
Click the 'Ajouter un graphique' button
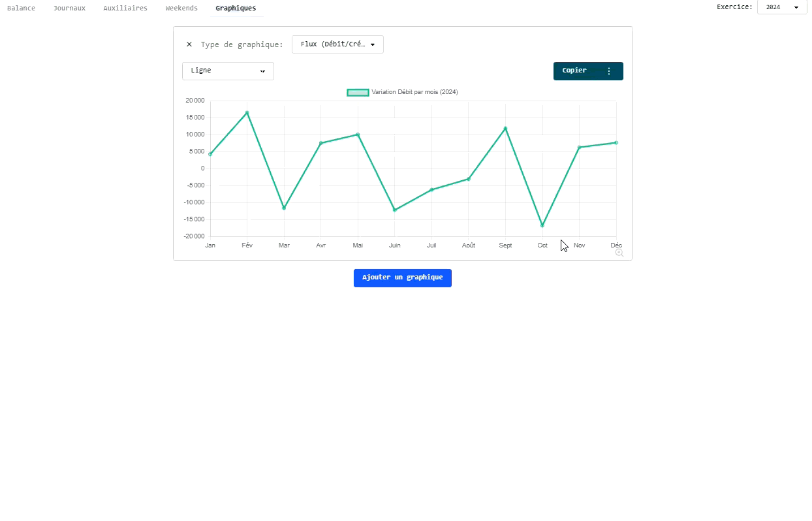click(x=402, y=277)
